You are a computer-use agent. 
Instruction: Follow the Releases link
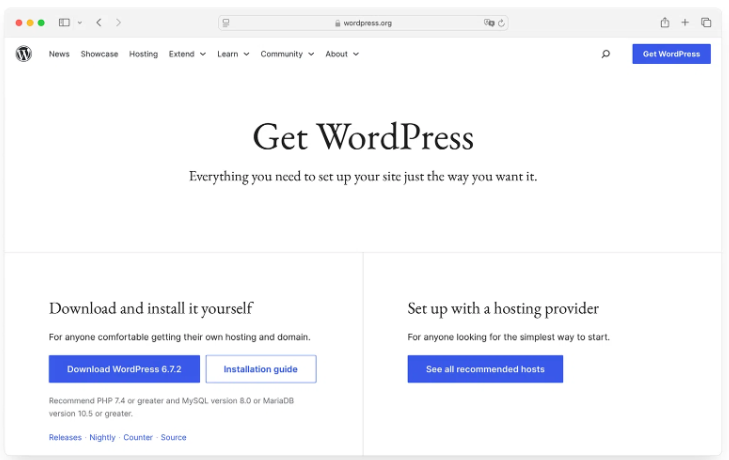click(x=65, y=437)
